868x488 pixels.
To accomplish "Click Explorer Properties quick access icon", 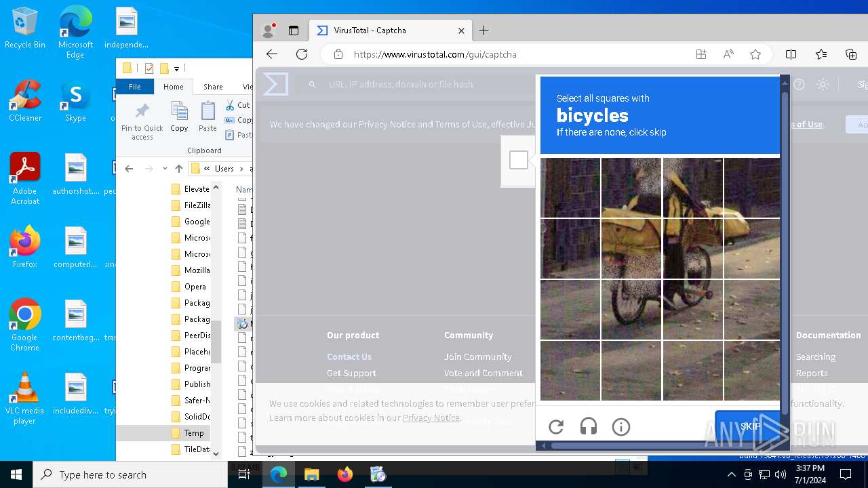I will tap(149, 68).
